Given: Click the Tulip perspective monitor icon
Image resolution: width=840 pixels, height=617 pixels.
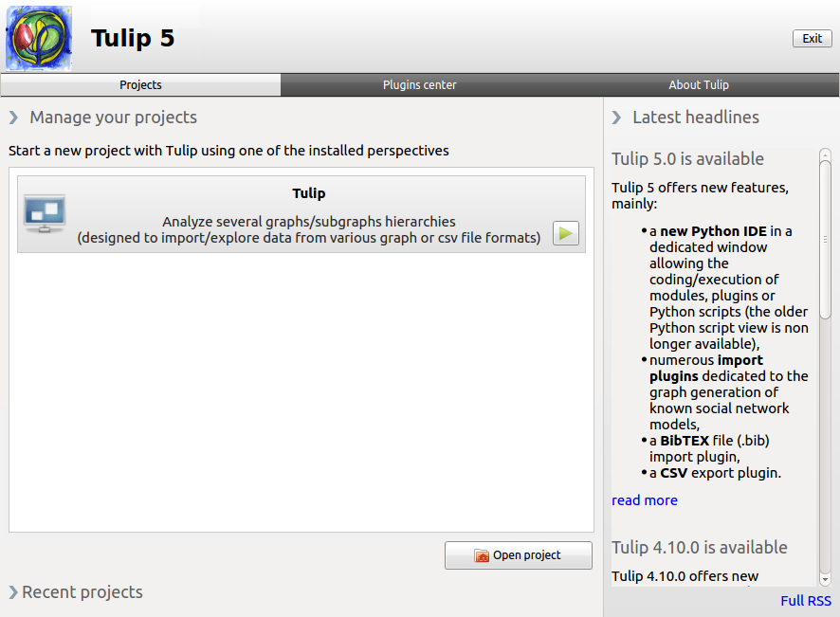Looking at the screenshot, I should tap(45, 213).
